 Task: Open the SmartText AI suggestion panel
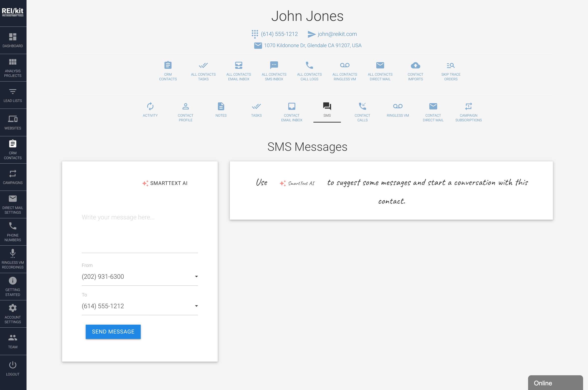click(x=165, y=183)
